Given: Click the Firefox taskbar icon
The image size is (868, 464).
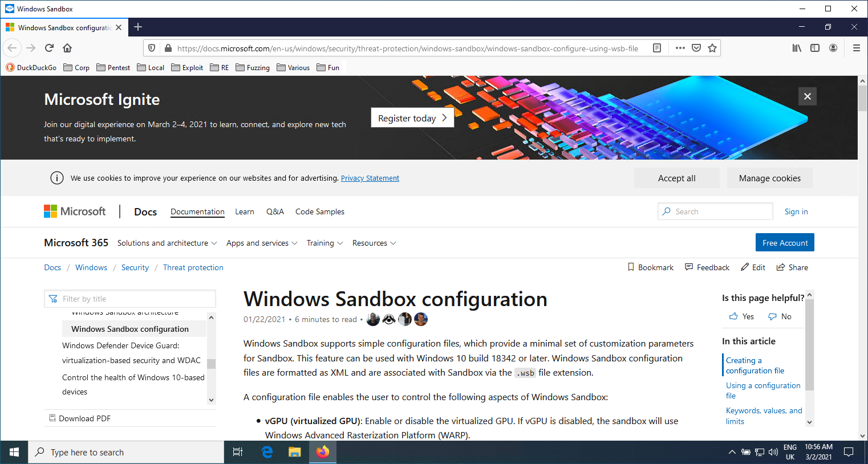Looking at the screenshot, I should click(323, 452).
